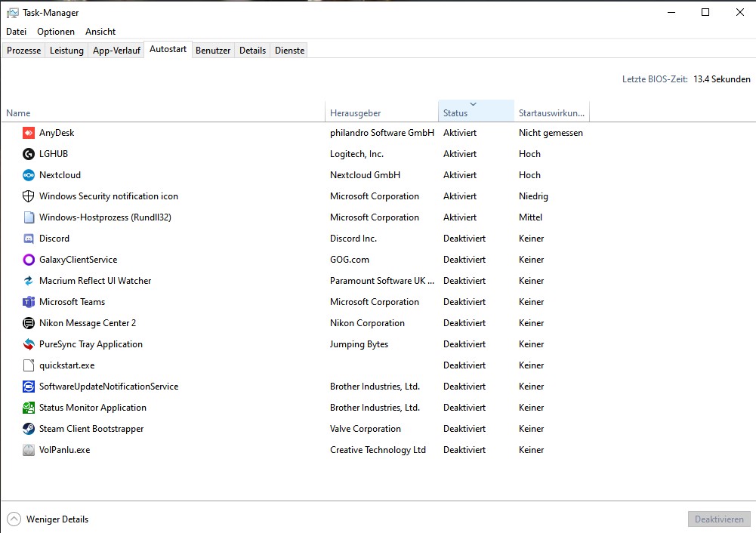Screen dimensions: 756x533
Task: Select Macrium Reflect UI Watcher entry
Action: point(95,281)
